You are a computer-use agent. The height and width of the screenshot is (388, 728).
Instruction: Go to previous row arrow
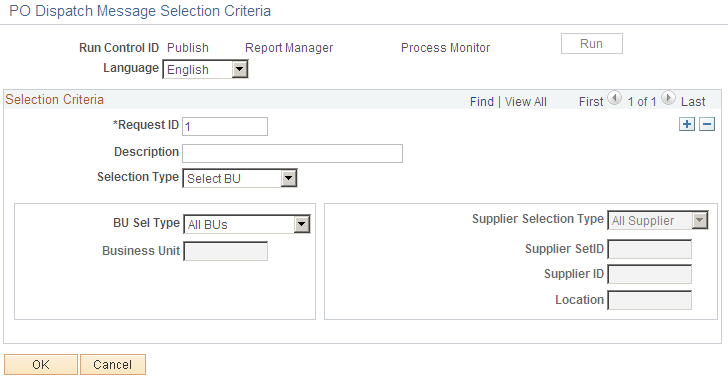[x=614, y=98]
